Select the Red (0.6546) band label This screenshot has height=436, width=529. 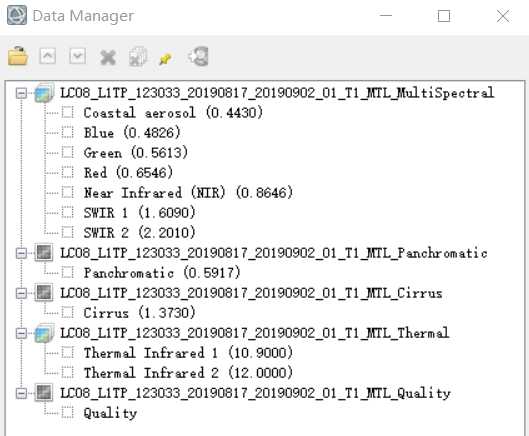click(128, 173)
